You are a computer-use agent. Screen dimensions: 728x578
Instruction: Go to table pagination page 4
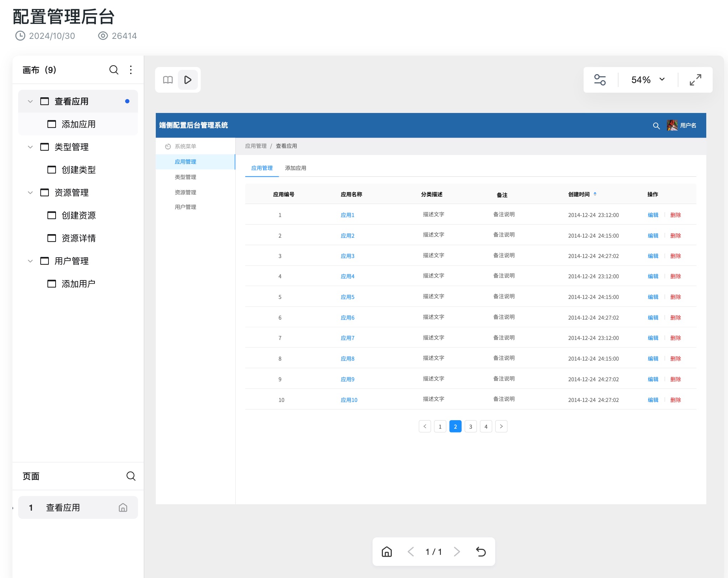pyautogui.click(x=486, y=427)
